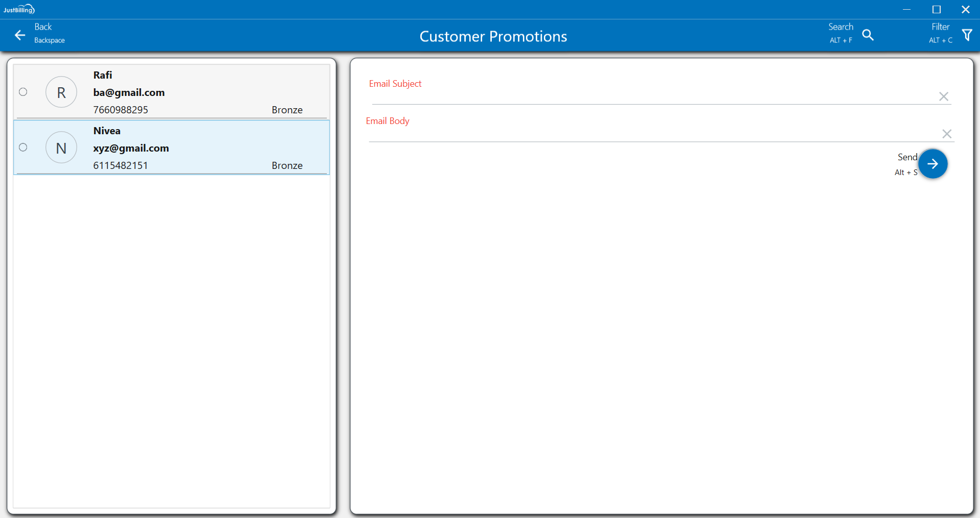
Task: Select customer email ba@gmail.com
Action: [129, 92]
